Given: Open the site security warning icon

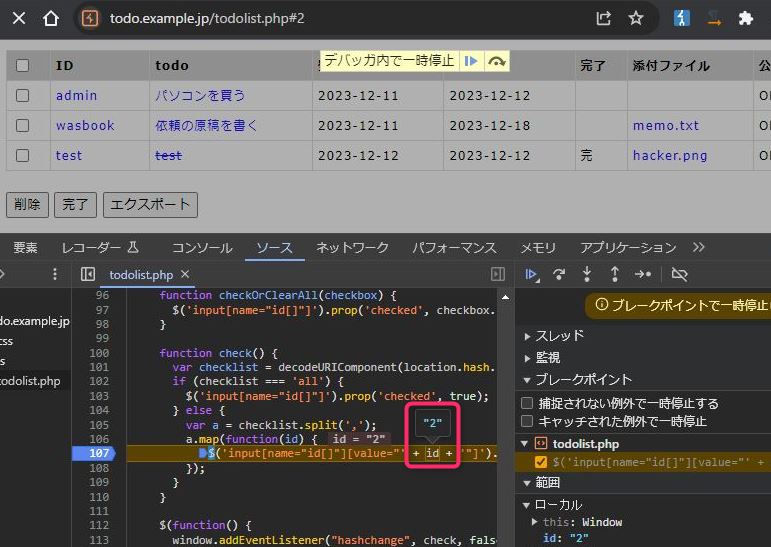Looking at the screenshot, I should click(89, 19).
